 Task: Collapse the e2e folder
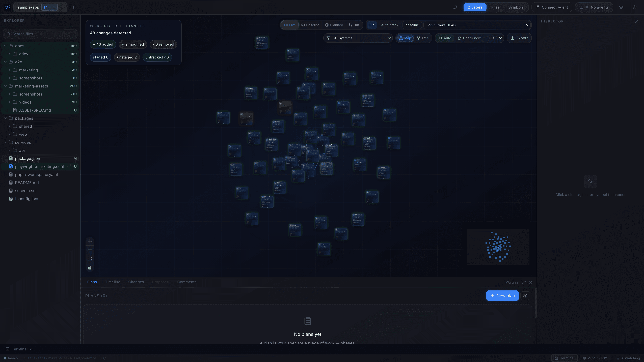pyautogui.click(x=5, y=62)
